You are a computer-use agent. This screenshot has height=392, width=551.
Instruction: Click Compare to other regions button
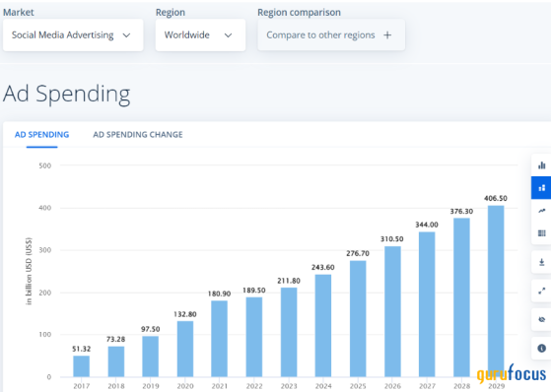(x=331, y=35)
